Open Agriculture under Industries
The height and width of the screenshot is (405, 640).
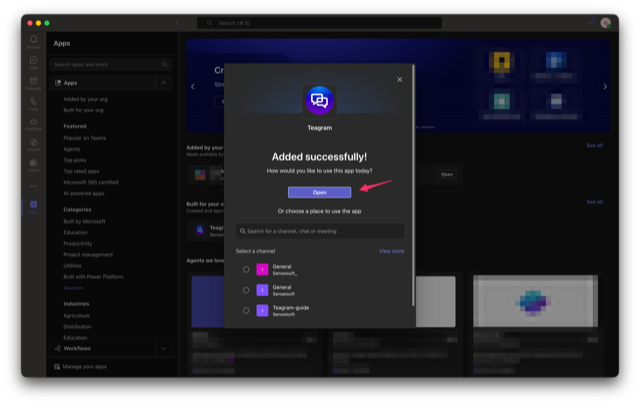pos(76,316)
